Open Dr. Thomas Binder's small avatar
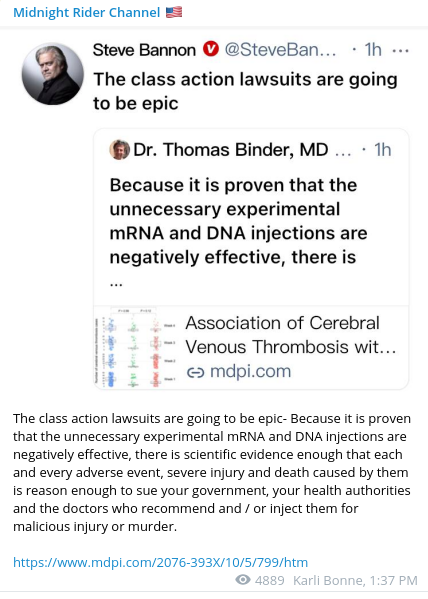 [120, 150]
